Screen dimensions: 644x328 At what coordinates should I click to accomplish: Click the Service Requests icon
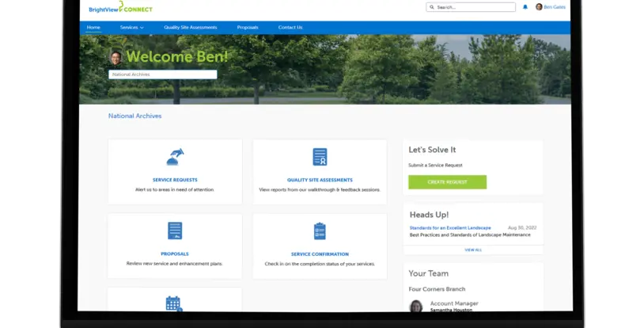[175, 157]
